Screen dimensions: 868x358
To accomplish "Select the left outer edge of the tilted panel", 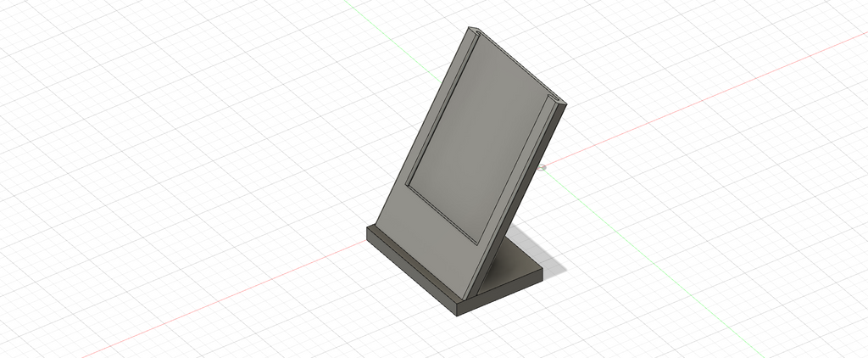I will click(x=422, y=126).
